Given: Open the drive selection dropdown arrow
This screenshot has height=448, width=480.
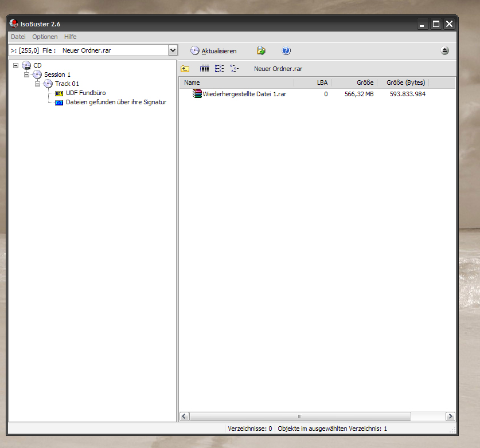Looking at the screenshot, I should [x=173, y=50].
